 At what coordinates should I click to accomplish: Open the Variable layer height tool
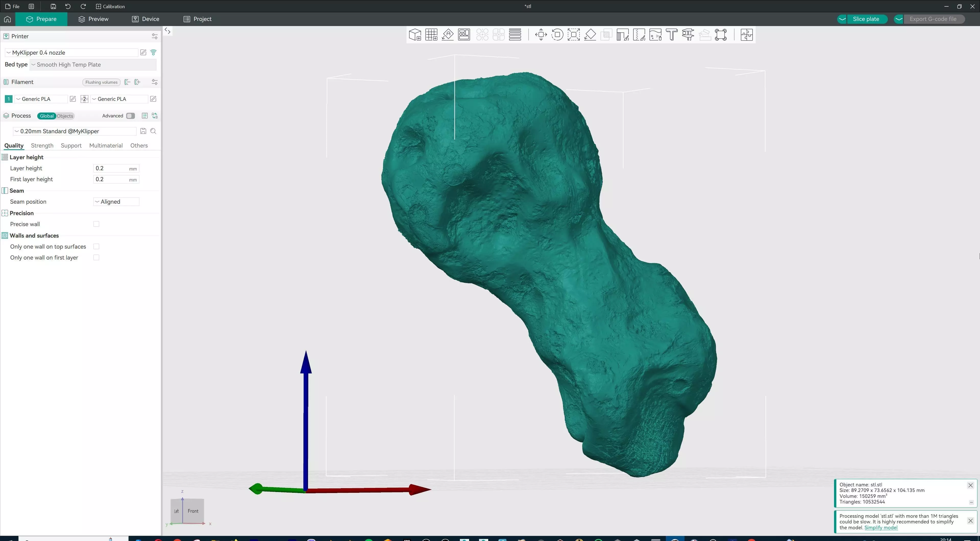click(515, 35)
